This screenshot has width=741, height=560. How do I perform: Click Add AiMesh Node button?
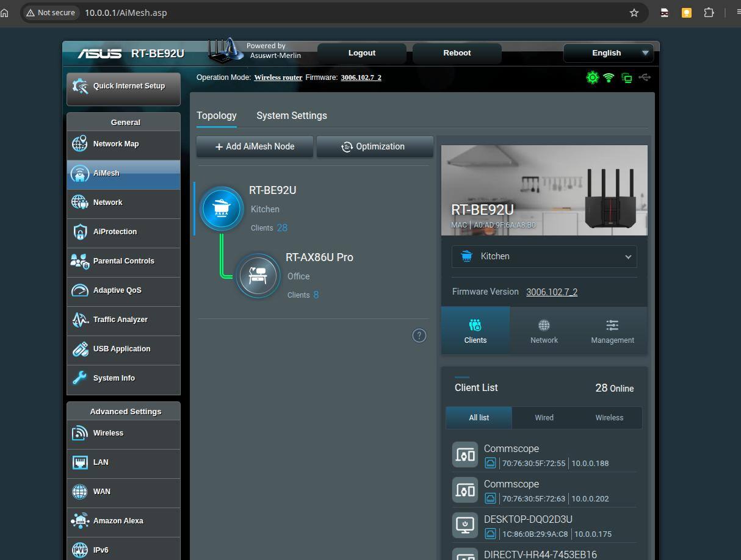pos(255,146)
